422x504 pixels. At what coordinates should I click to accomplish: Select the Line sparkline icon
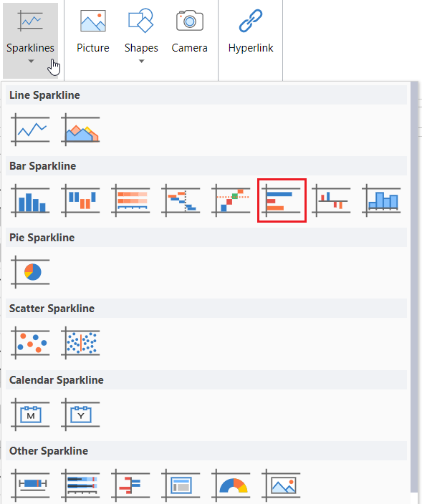(x=30, y=130)
